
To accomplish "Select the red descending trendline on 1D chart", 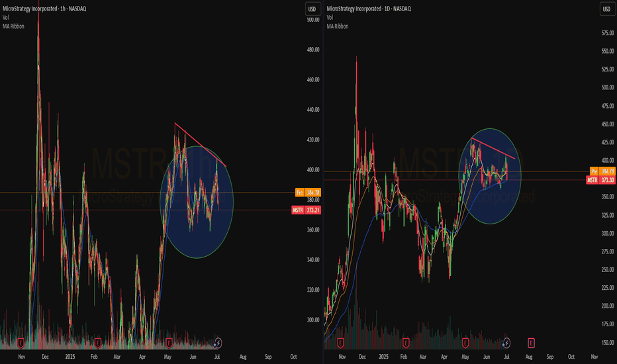I will (x=493, y=148).
